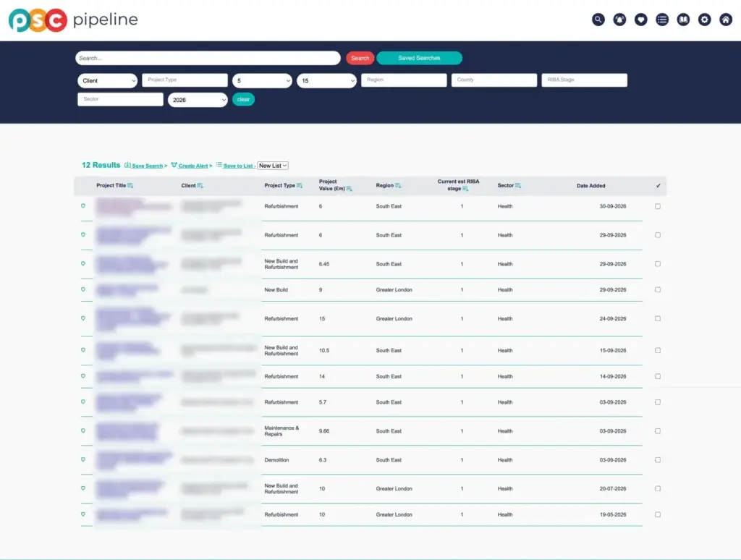Click the 5.7 project value cell

coord(323,402)
